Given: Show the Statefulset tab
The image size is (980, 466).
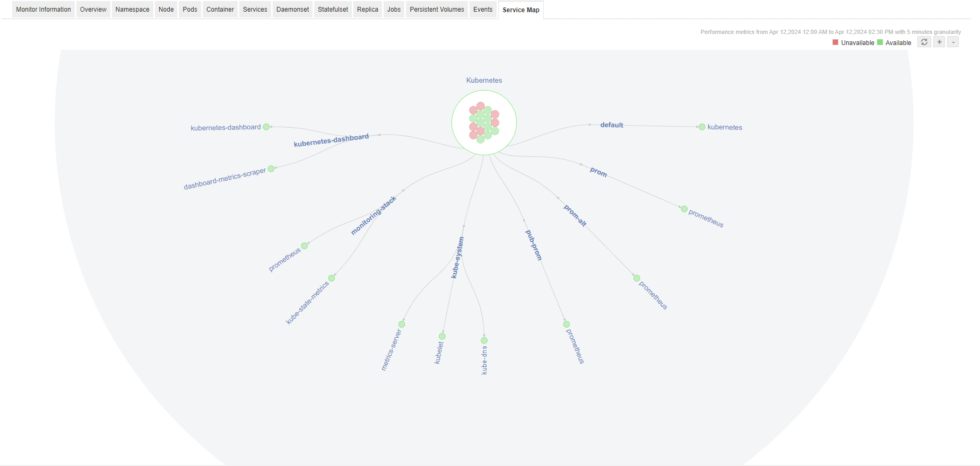Looking at the screenshot, I should click(x=333, y=10).
